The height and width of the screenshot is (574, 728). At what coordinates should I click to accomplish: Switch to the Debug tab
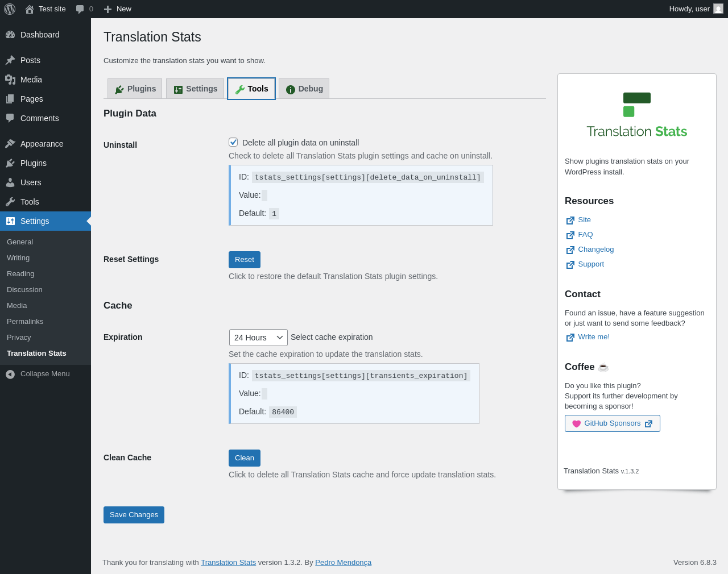(x=304, y=89)
